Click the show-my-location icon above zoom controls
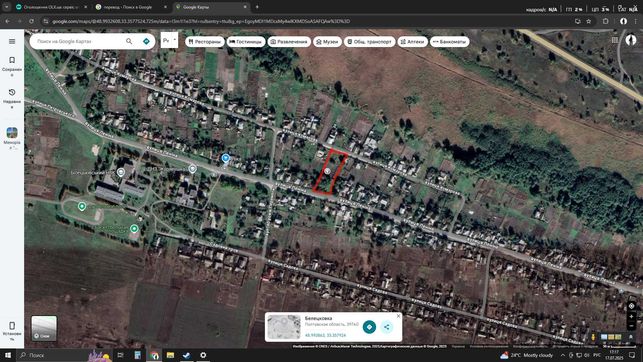Image resolution: width=643 pixels, height=362 pixels. pos(632,306)
